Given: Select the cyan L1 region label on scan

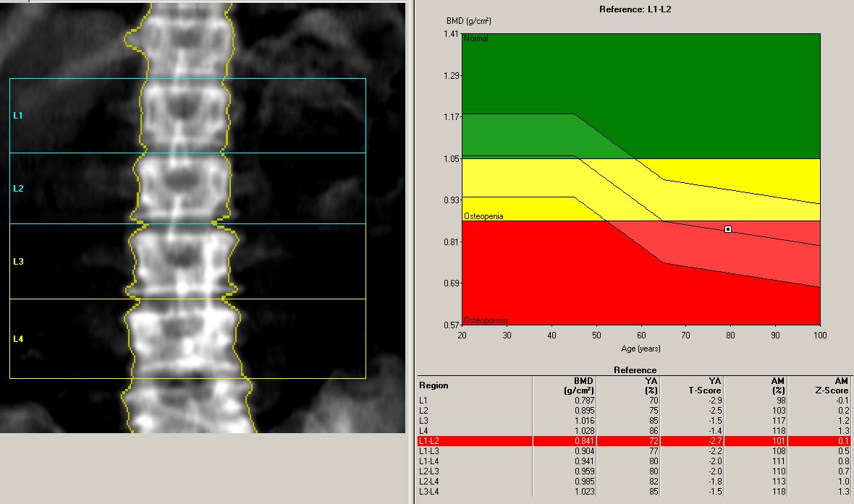Looking at the screenshot, I should [18, 116].
